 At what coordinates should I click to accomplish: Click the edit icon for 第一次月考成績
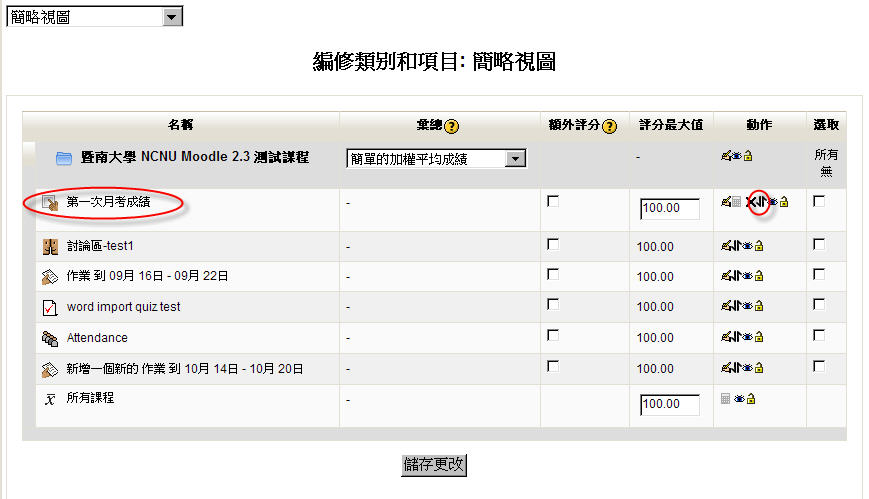pyautogui.click(x=725, y=202)
